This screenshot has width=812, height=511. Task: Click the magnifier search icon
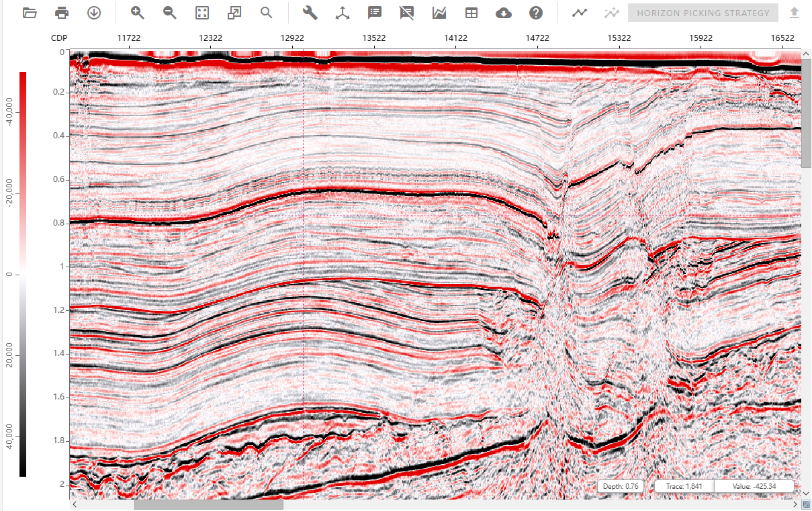[267, 13]
